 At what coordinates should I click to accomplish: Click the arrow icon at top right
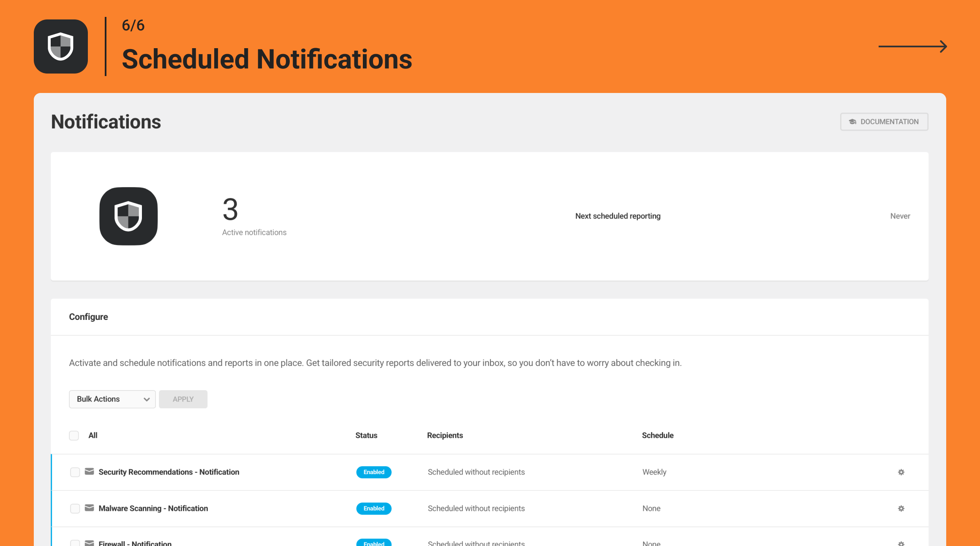(912, 46)
